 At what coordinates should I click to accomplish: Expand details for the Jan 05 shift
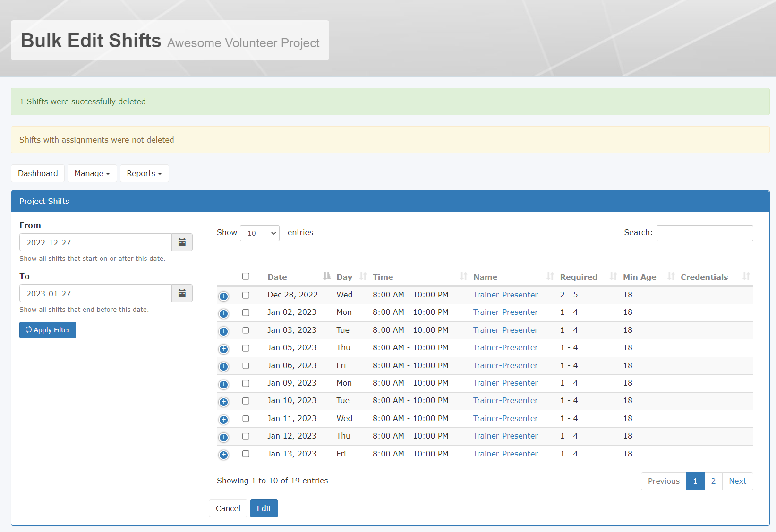tap(223, 349)
